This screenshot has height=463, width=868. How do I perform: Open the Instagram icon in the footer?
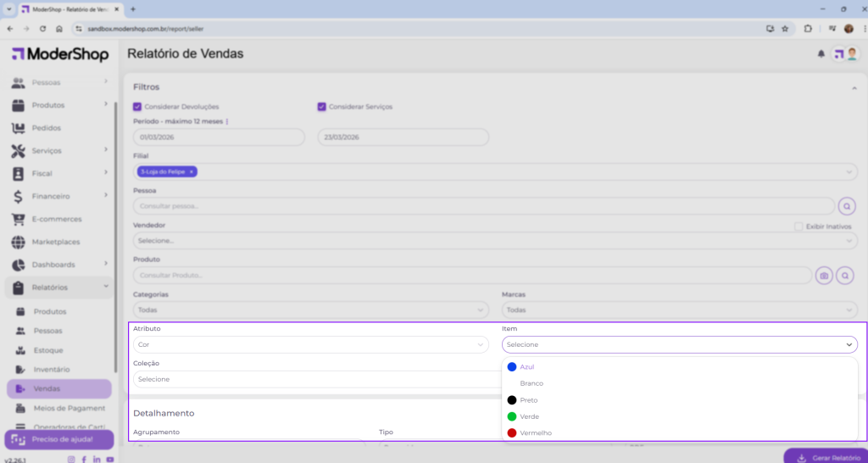(71, 459)
